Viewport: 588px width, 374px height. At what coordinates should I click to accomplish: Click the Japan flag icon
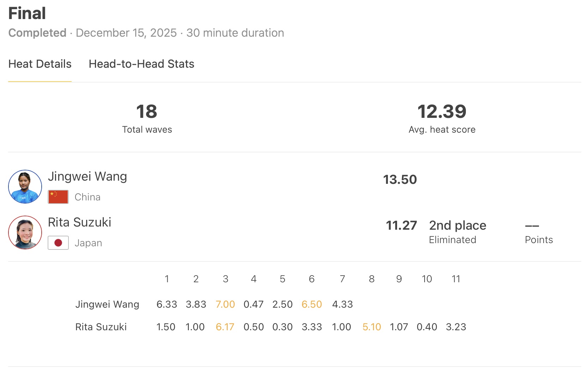click(58, 243)
